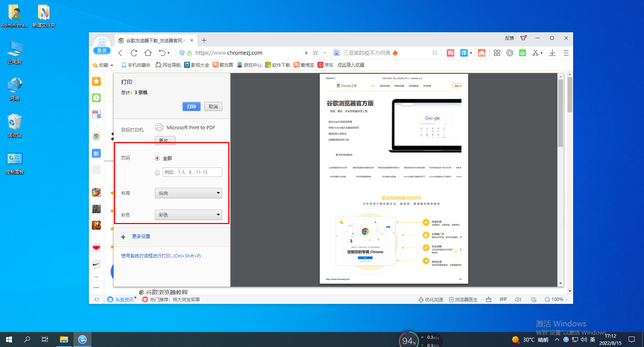Image resolution: width=644 pixels, height=347 pixels.
Task: Open 软件下载 bookmark
Action: [x=278, y=65]
